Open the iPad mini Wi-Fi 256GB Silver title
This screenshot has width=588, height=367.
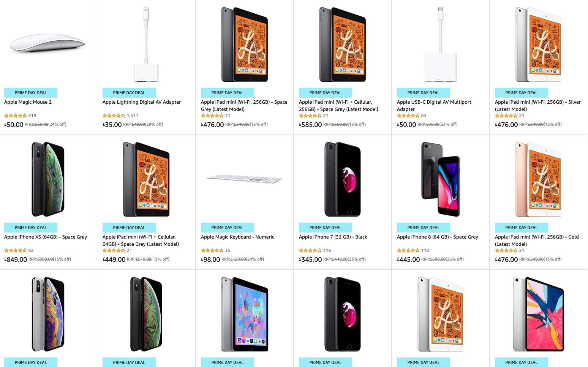[538, 106]
